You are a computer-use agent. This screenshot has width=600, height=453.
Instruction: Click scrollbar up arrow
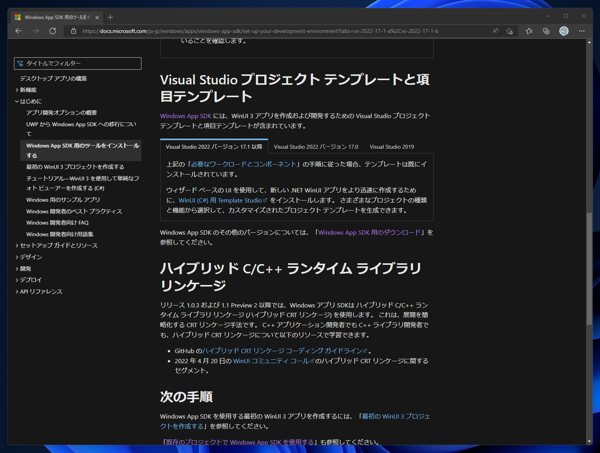pyautogui.click(x=589, y=42)
